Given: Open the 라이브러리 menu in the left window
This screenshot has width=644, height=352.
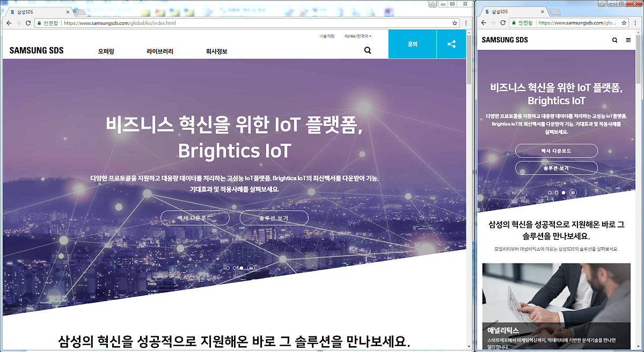Looking at the screenshot, I should click(160, 52).
